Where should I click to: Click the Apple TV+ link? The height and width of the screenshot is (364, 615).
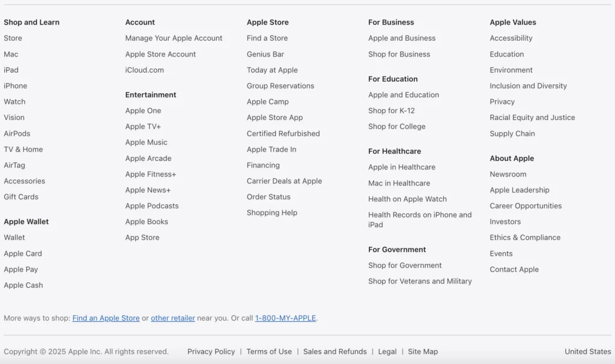point(142,126)
